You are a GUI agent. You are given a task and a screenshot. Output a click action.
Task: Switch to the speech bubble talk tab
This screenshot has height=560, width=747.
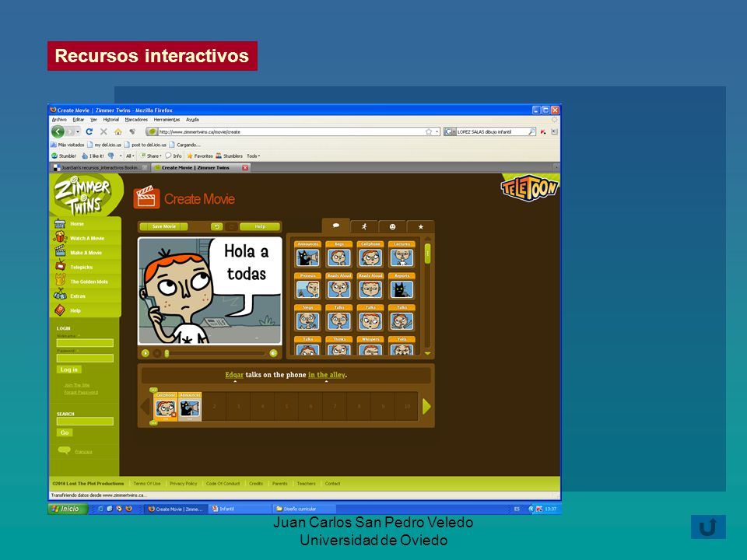click(336, 226)
